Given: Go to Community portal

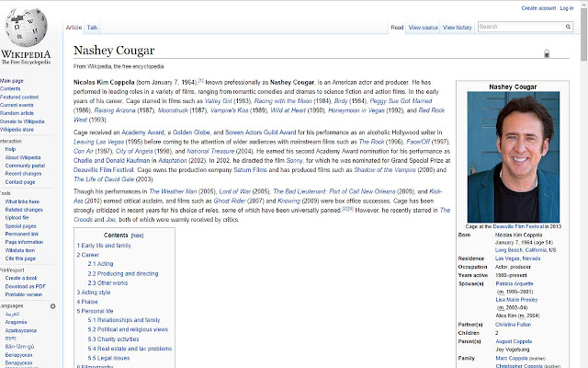Looking at the screenshot, I should point(25,166).
